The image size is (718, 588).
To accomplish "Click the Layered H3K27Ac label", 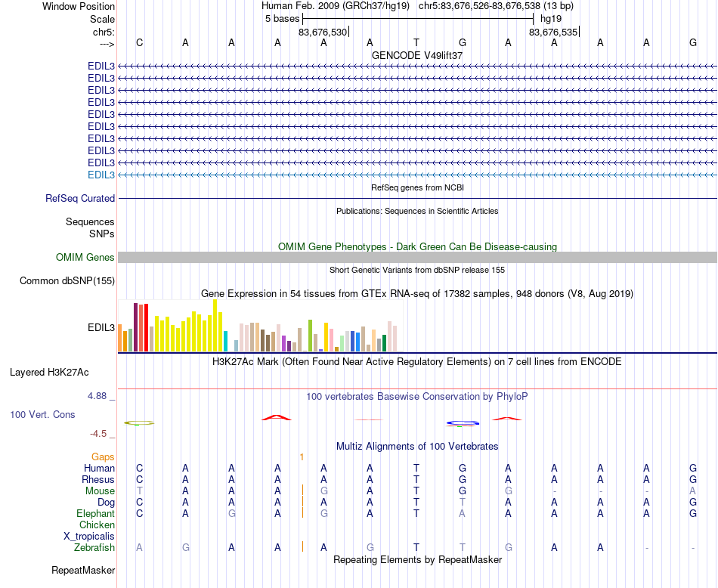I will coord(49,373).
